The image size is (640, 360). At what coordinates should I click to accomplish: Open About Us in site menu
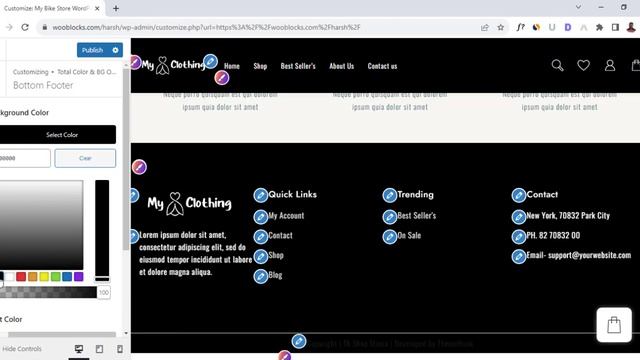tap(342, 66)
